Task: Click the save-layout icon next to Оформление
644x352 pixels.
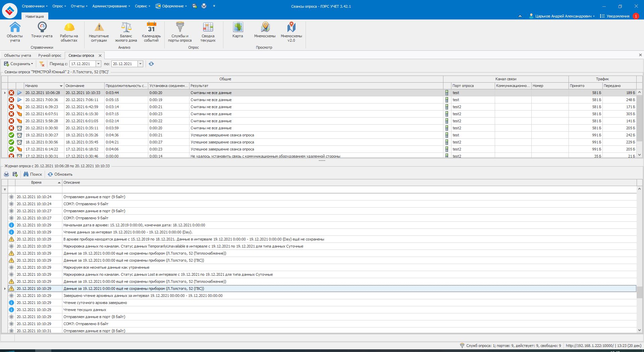Action: [x=195, y=6]
